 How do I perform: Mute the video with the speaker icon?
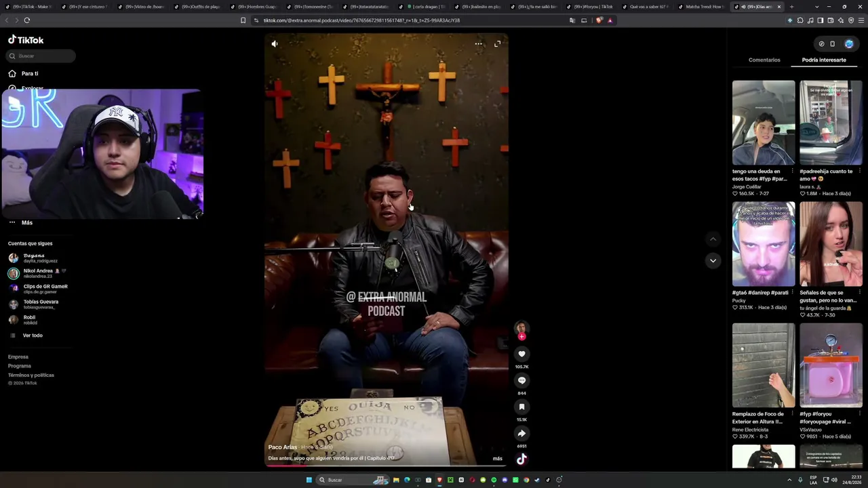coord(275,43)
